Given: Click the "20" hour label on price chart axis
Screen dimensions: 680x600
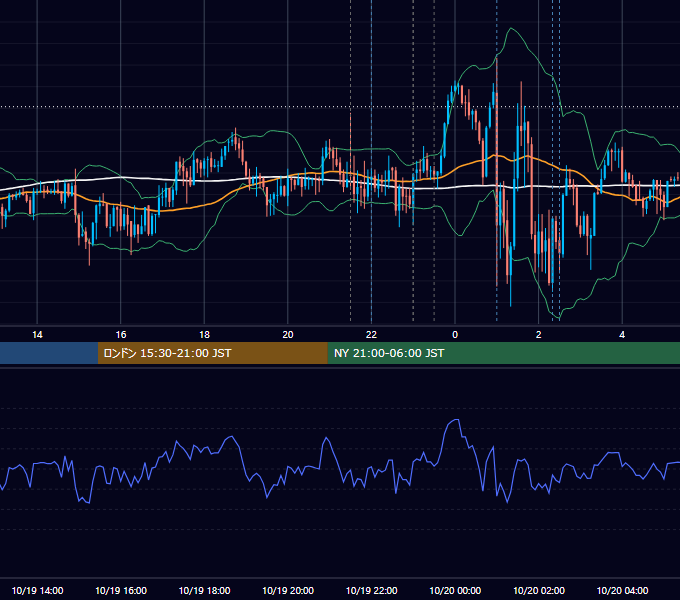Looking at the screenshot, I should [288, 335].
